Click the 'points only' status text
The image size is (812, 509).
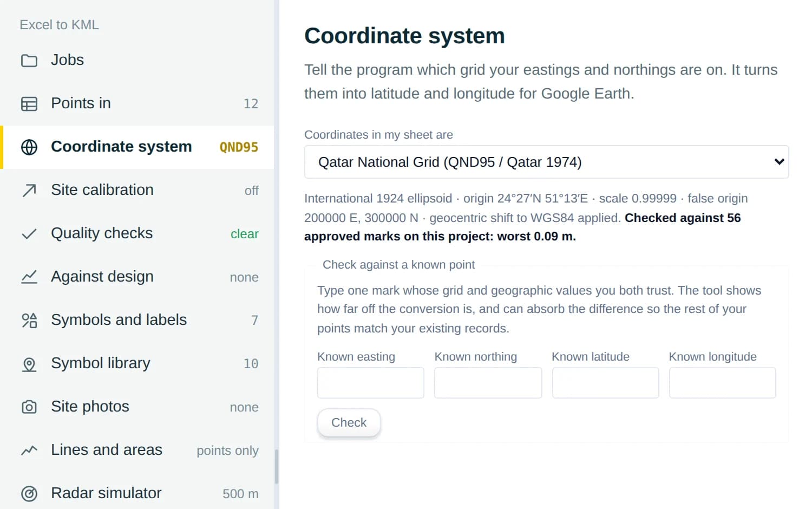pyautogui.click(x=227, y=451)
